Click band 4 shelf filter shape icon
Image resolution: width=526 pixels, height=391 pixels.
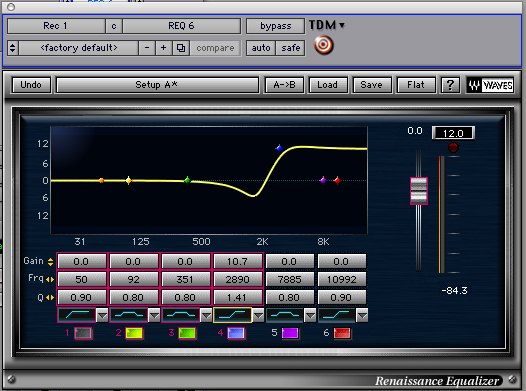[x=232, y=315]
